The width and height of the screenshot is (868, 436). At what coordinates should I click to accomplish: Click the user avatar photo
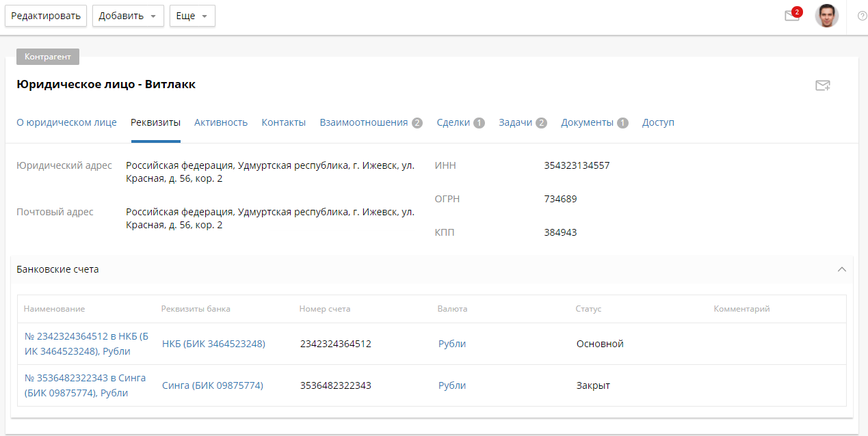(826, 16)
